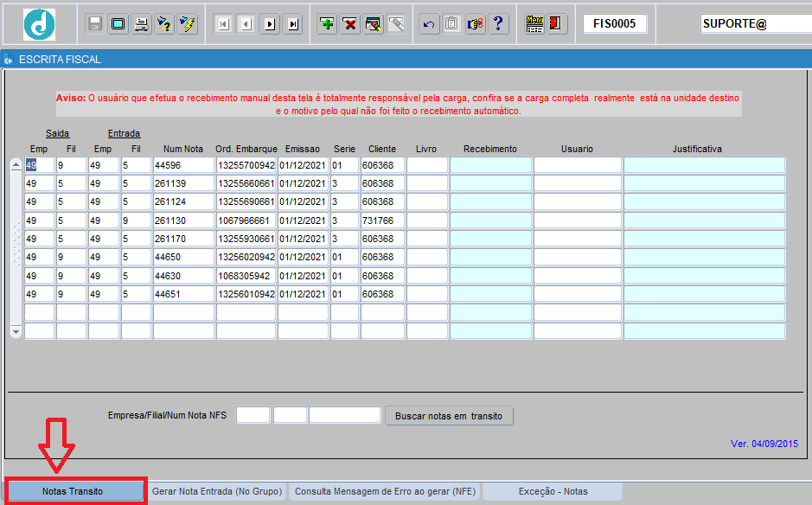Click the Filial field of NFS search

point(290,415)
